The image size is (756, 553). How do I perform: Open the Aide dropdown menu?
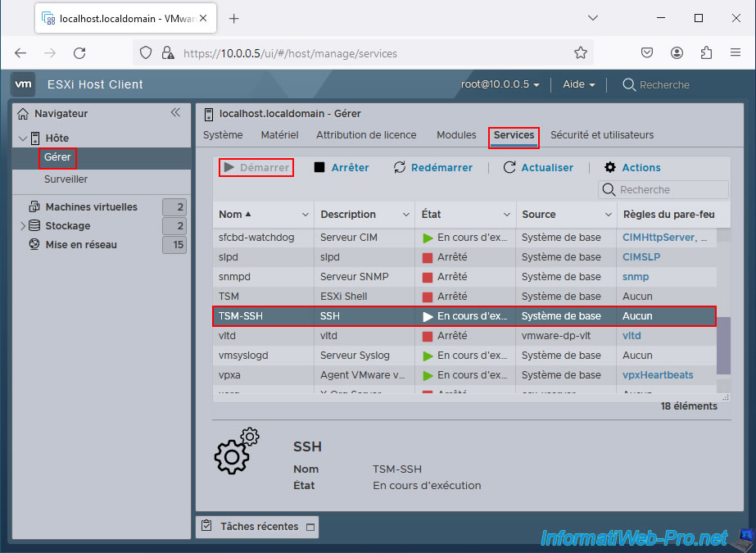(x=579, y=84)
